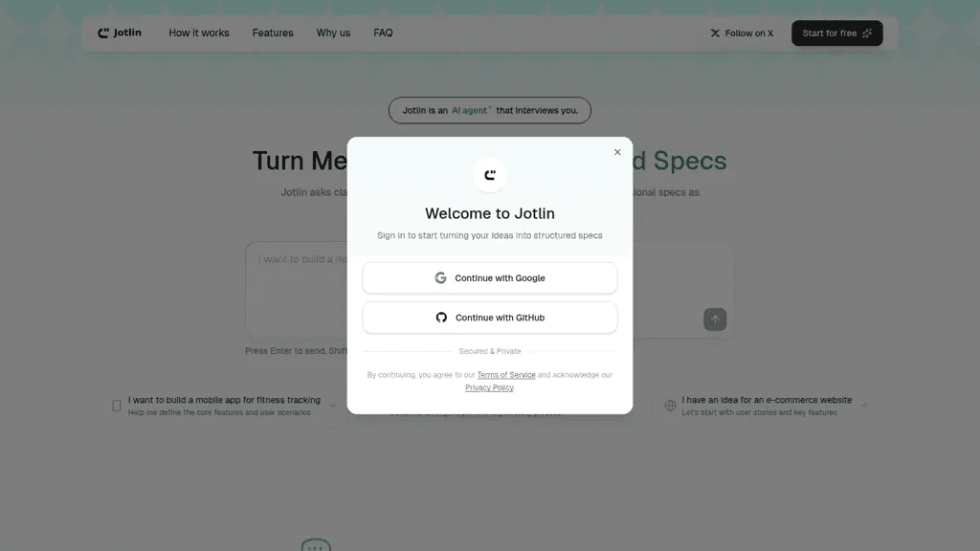Click the GitHub octocat icon
Image resolution: width=980 pixels, height=551 pixels.
coord(441,318)
